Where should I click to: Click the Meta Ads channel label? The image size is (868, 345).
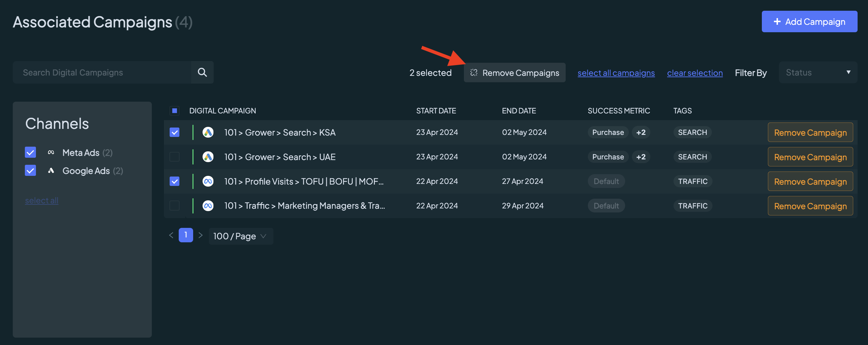pyautogui.click(x=81, y=152)
